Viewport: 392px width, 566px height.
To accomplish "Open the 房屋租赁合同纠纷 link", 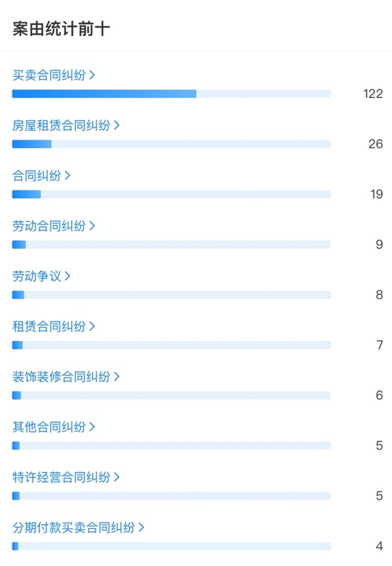I will click(x=61, y=125).
